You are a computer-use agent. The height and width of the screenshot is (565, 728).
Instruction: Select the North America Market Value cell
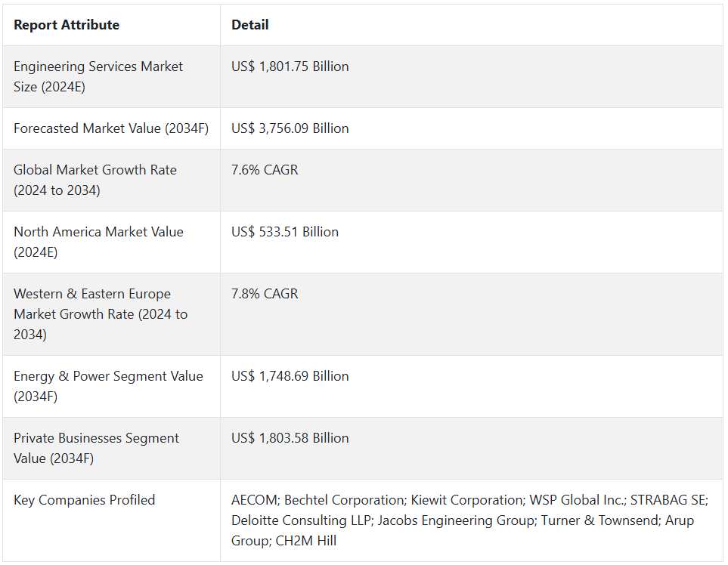98,242
